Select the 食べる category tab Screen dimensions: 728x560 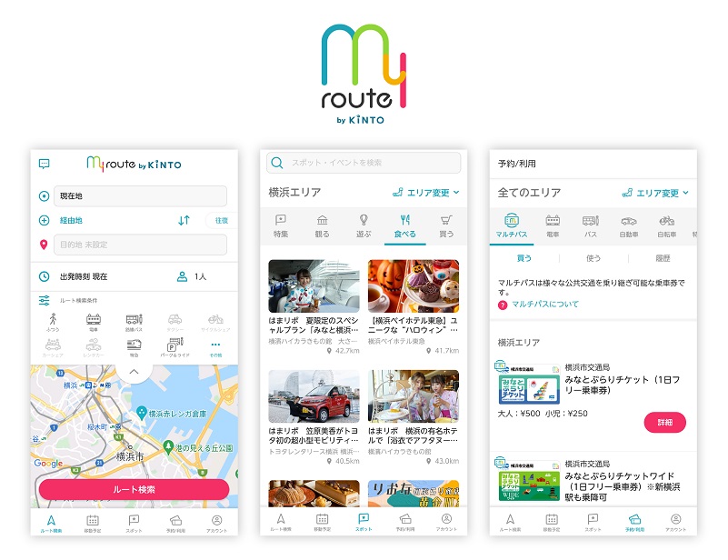point(404,226)
